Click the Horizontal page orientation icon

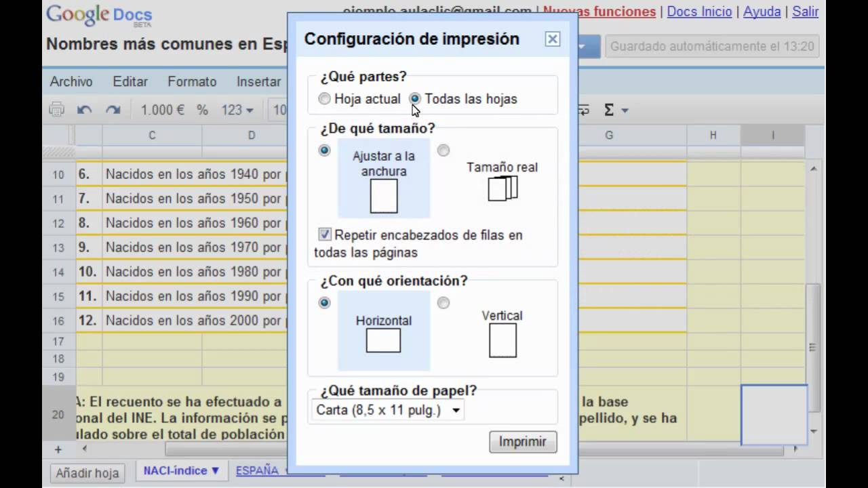pyautogui.click(x=383, y=340)
